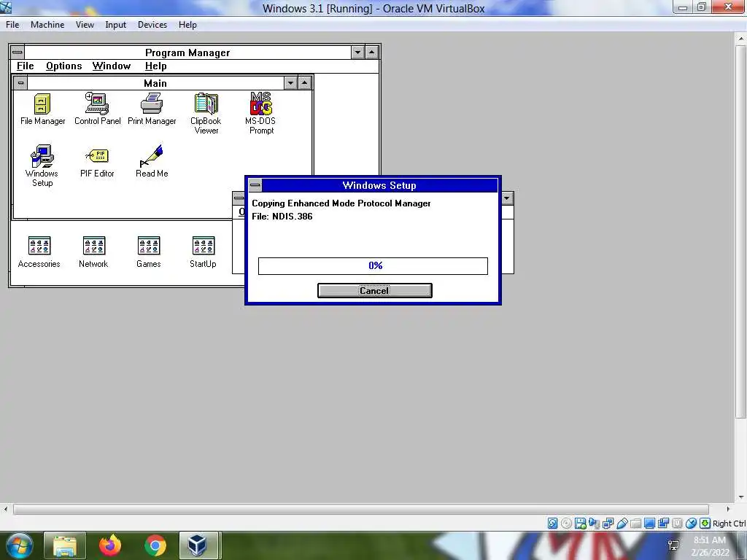This screenshot has width=747, height=560.
Task: Click VirtualBox network adapter indicator
Action: (x=608, y=524)
